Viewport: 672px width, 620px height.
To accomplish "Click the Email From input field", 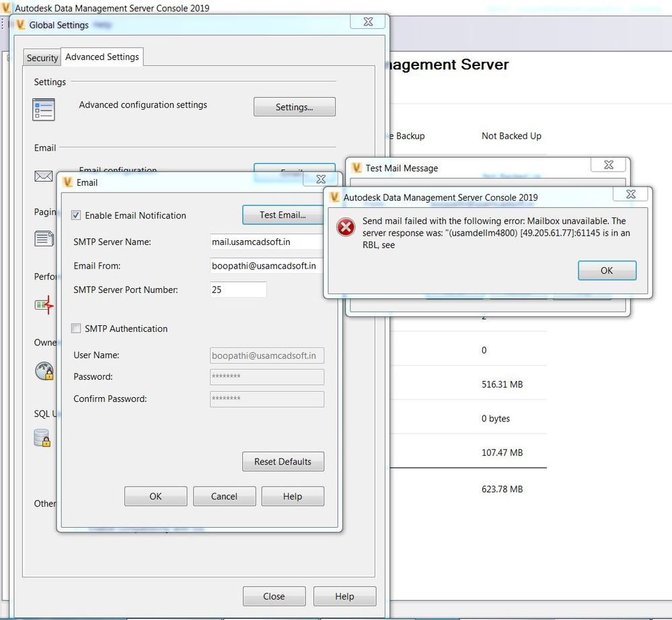I will pos(266,266).
